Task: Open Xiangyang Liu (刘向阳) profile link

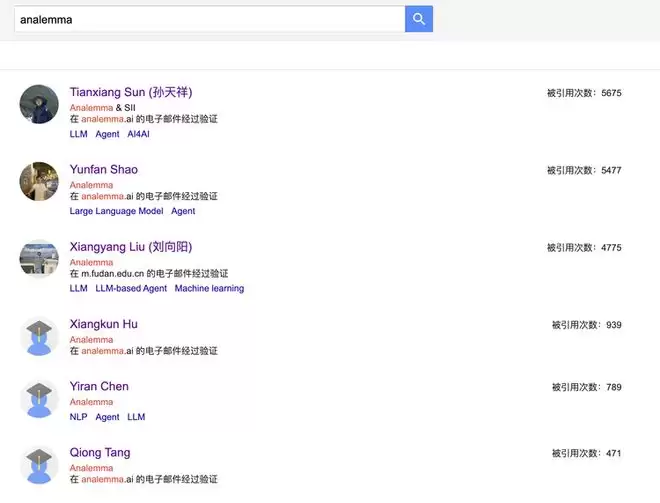Action: tap(131, 247)
